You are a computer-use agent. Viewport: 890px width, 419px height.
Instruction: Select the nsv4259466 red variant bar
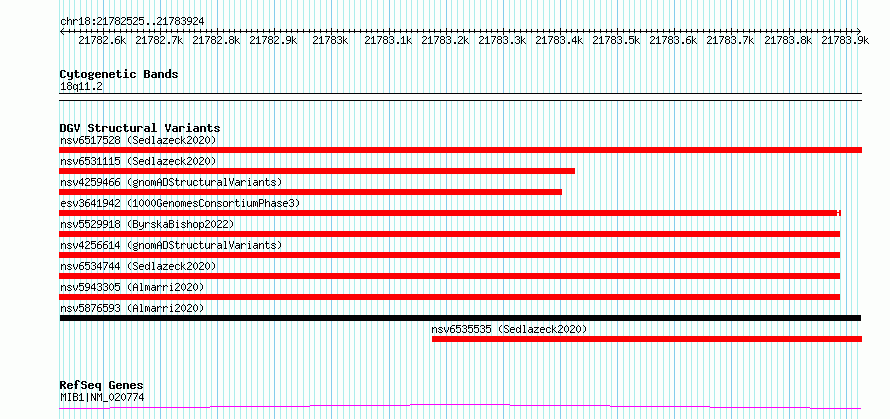310,192
